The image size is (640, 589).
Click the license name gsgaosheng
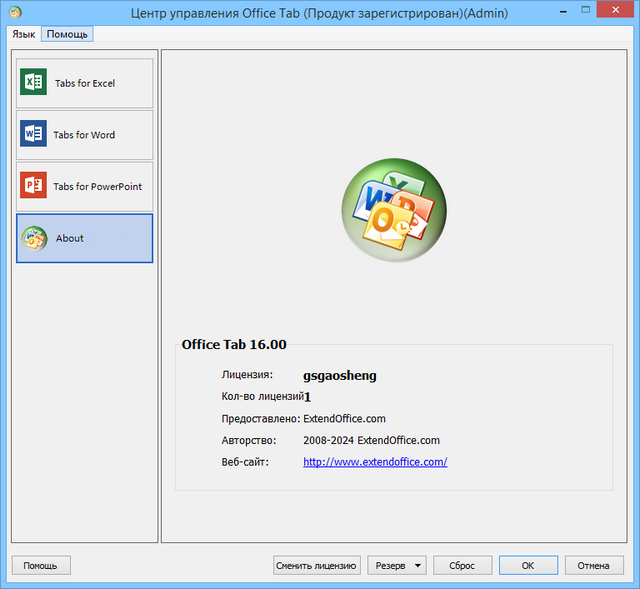pyautogui.click(x=340, y=376)
